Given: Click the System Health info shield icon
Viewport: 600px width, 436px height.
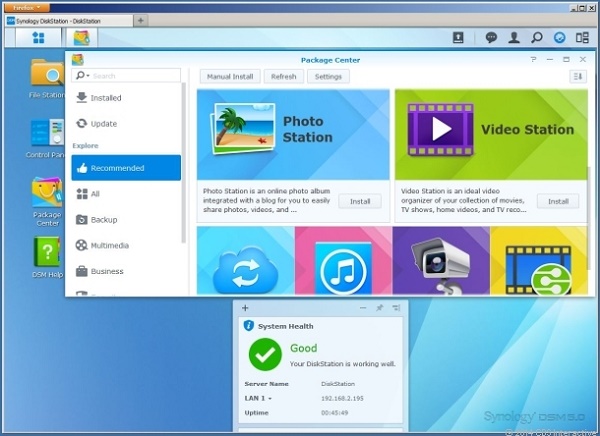Looking at the screenshot, I should tap(249, 326).
